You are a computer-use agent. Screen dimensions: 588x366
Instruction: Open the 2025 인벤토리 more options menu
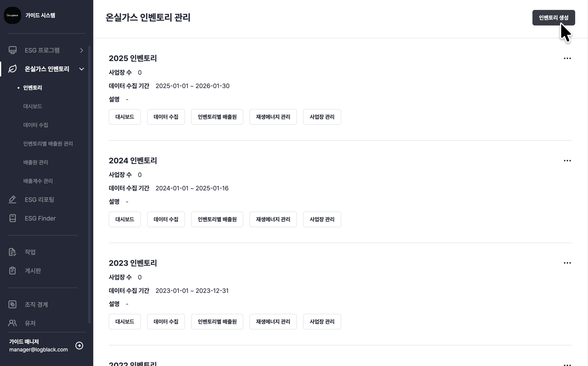[x=567, y=58]
